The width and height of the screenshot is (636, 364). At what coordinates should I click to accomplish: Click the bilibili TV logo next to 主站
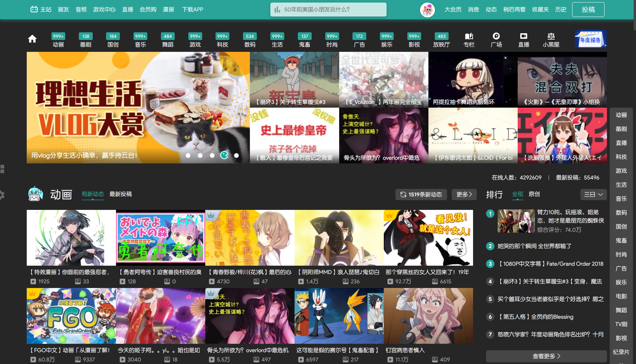coord(34,10)
